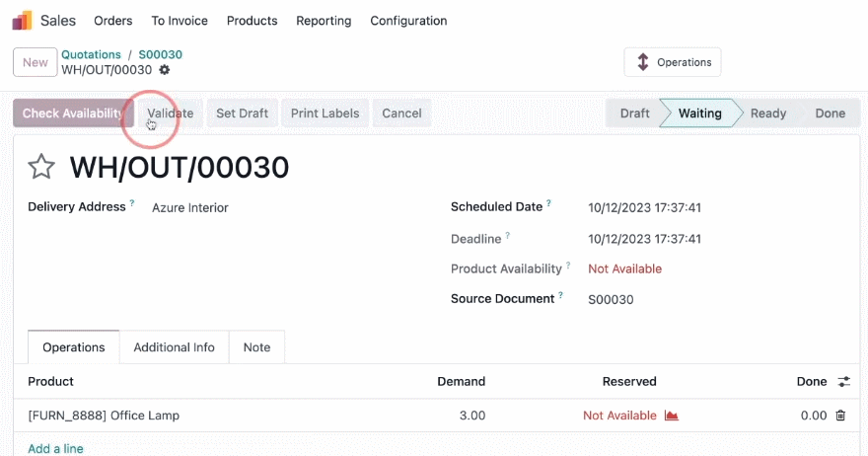868x456 pixels.
Task: Select the Ready stage in the status bar
Action: 768,114
